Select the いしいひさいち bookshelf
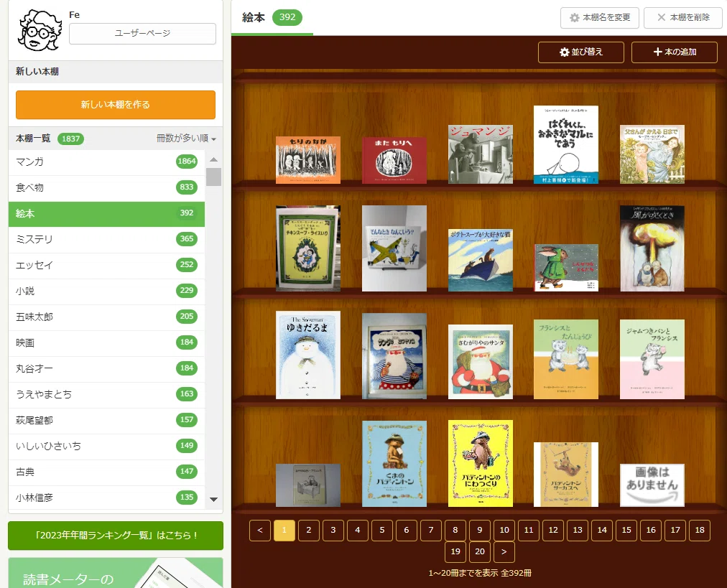 [x=106, y=447]
